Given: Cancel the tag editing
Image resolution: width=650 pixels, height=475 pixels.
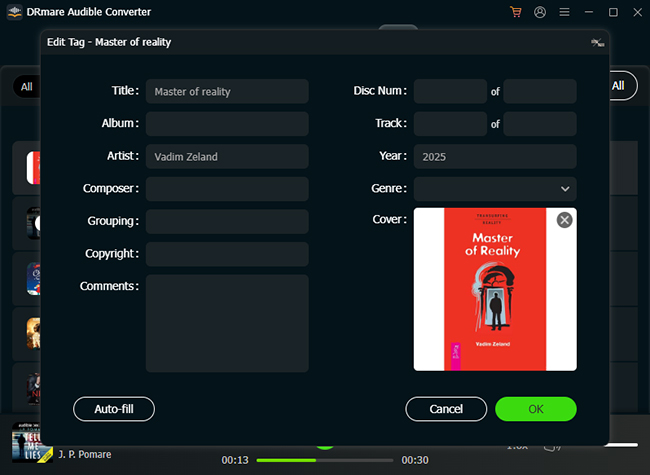Looking at the screenshot, I should click(x=446, y=409).
